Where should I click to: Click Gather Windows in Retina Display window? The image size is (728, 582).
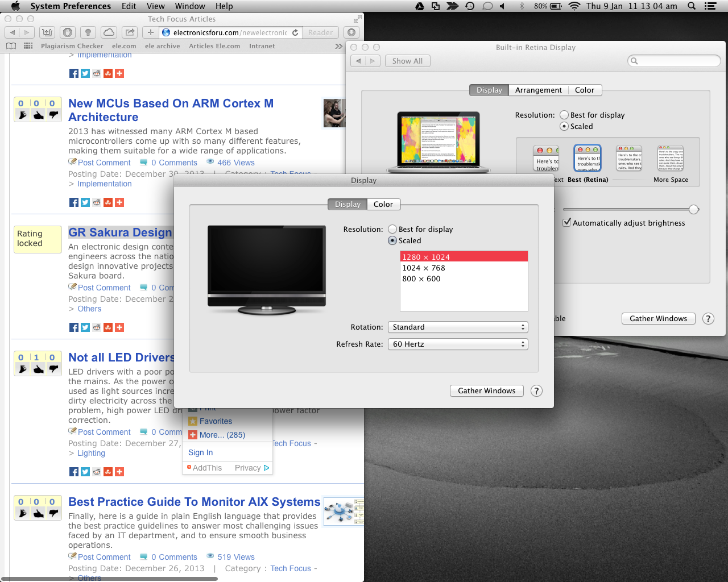coord(659,319)
